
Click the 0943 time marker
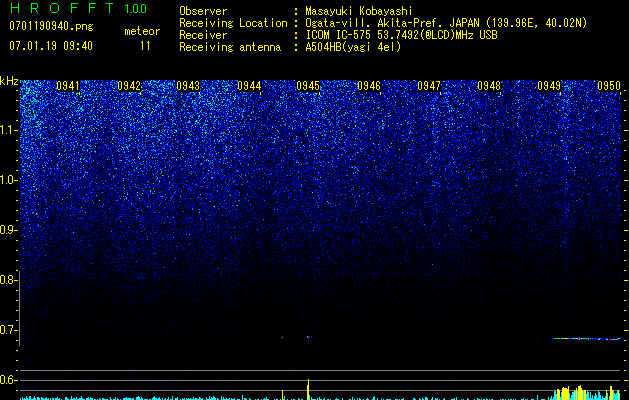pos(188,86)
